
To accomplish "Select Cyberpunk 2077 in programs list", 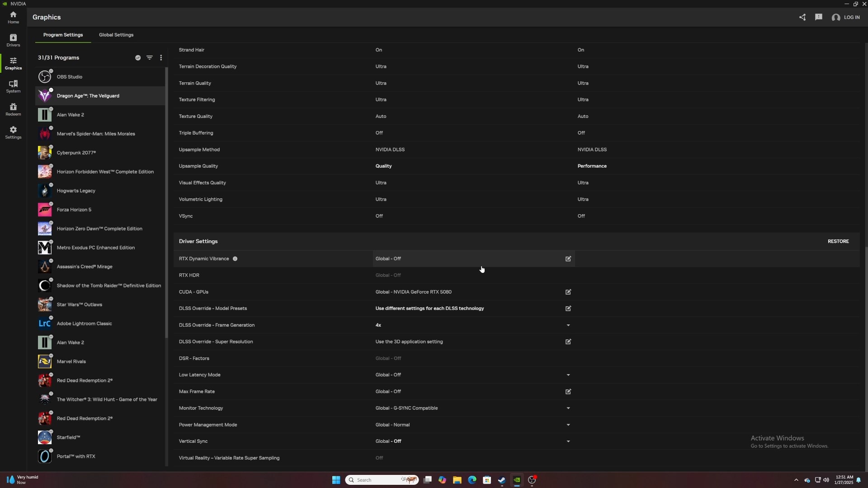I will coord(76,153).
